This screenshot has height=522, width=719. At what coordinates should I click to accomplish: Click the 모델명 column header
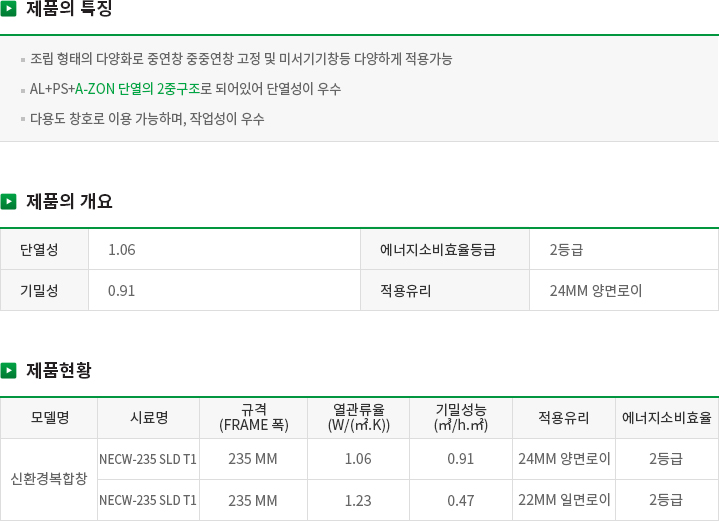click(49, 417)
